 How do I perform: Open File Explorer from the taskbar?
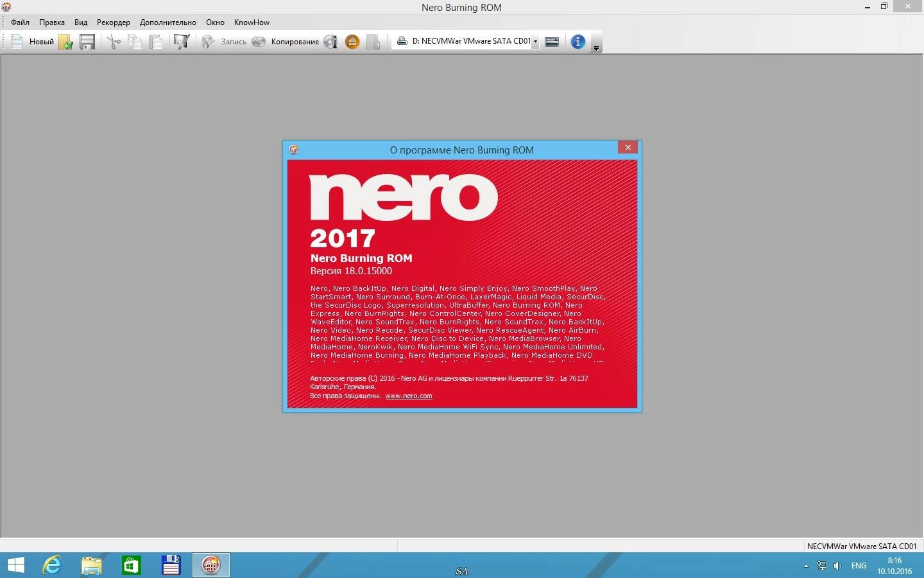[x=92, y=565]
